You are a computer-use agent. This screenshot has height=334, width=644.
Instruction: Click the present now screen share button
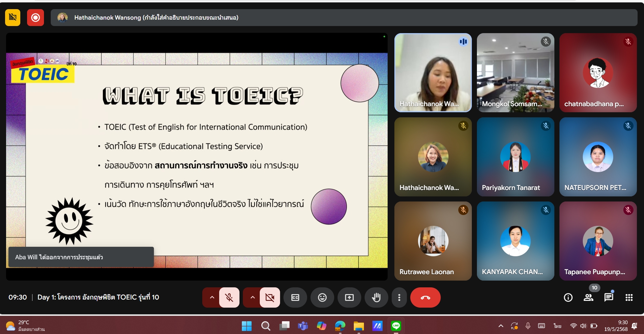click(349, 297)
